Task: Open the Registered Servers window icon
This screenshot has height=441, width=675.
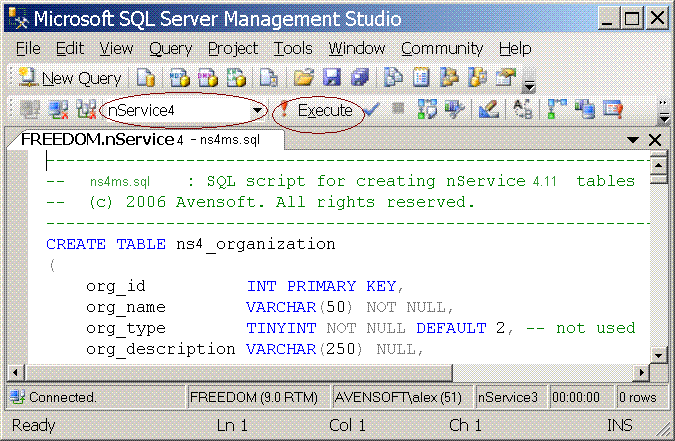Action: 393,78
